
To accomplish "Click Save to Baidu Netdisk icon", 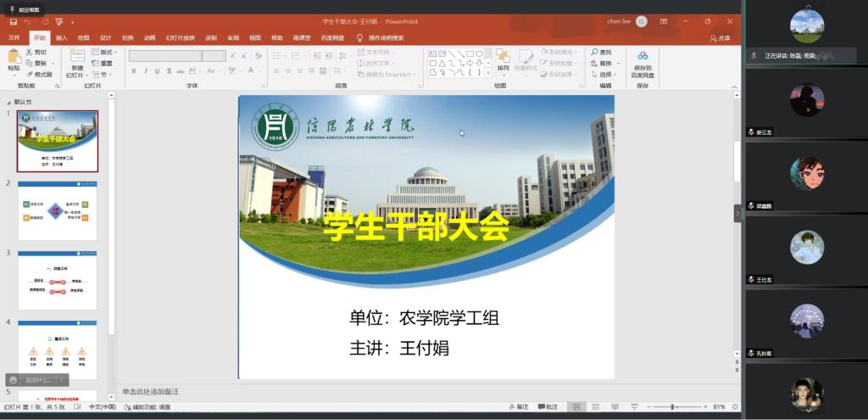I will 643,61.
